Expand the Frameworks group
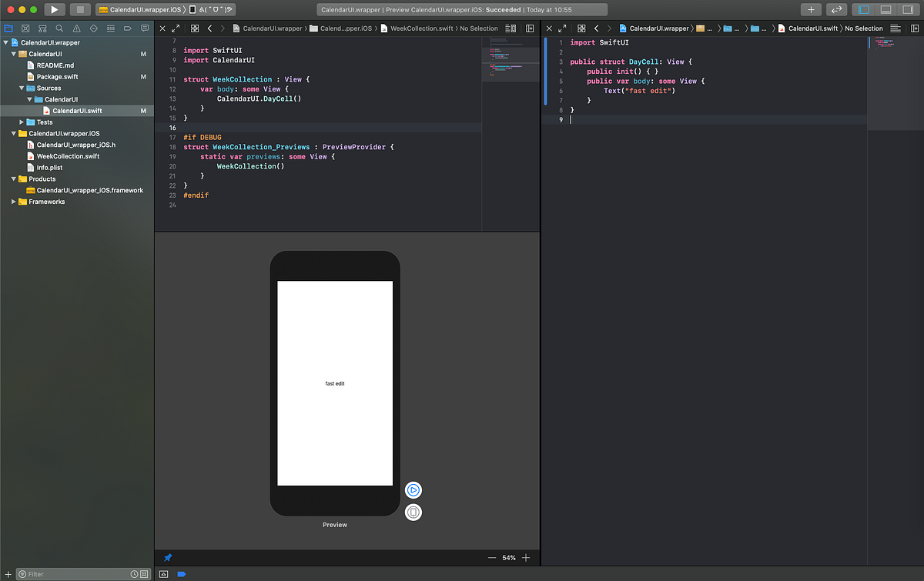Image resolution: width=924 pixels, height=581 pixels. point(14,202)
